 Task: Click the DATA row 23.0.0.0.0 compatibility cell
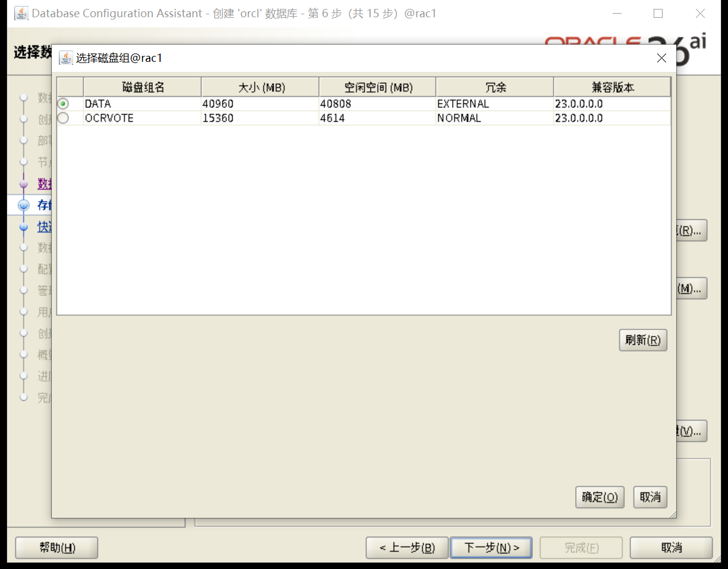click(x=612, y=104)
